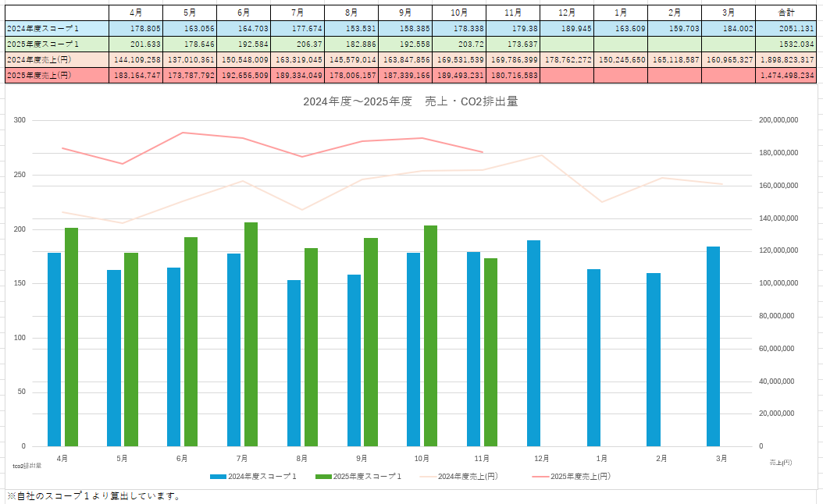Image resolution: width=823 pixels, height=504 pixels.
Task: Click the 合計 column header cell
Action: [x=789, y=12]
